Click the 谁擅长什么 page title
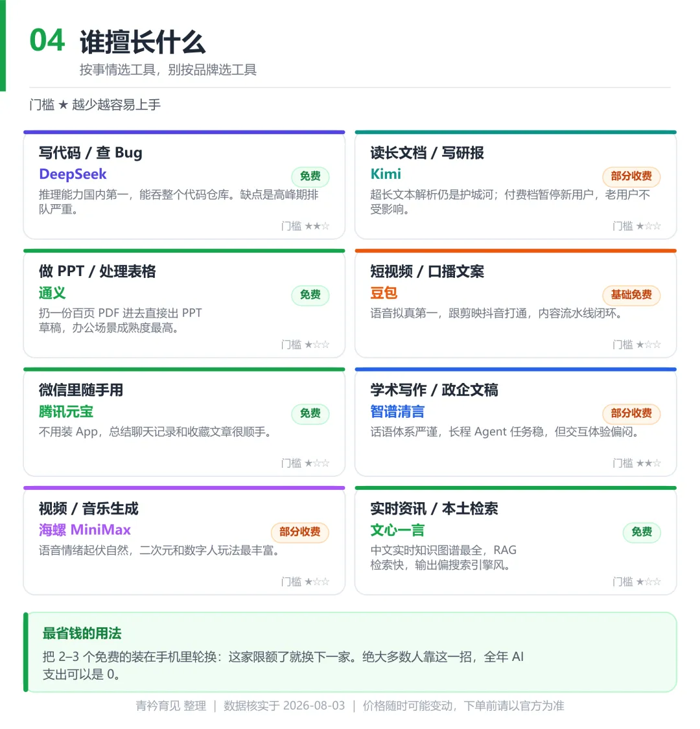The image size is (700, 729). [x=143, y=42]
